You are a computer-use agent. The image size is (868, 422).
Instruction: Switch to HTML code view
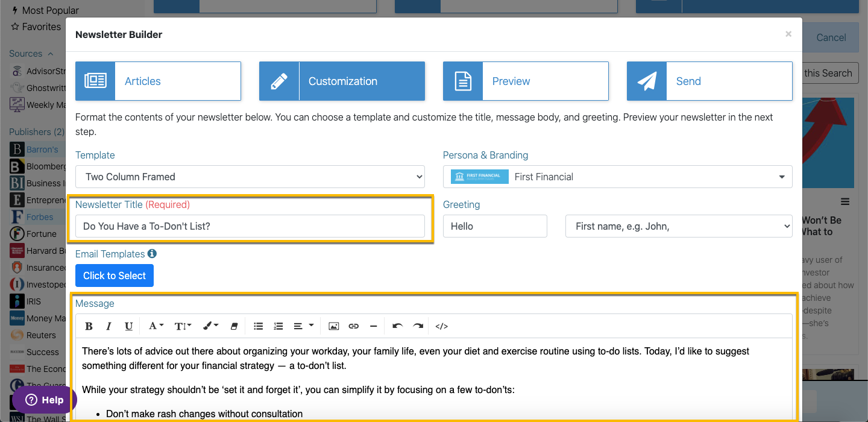442,326
